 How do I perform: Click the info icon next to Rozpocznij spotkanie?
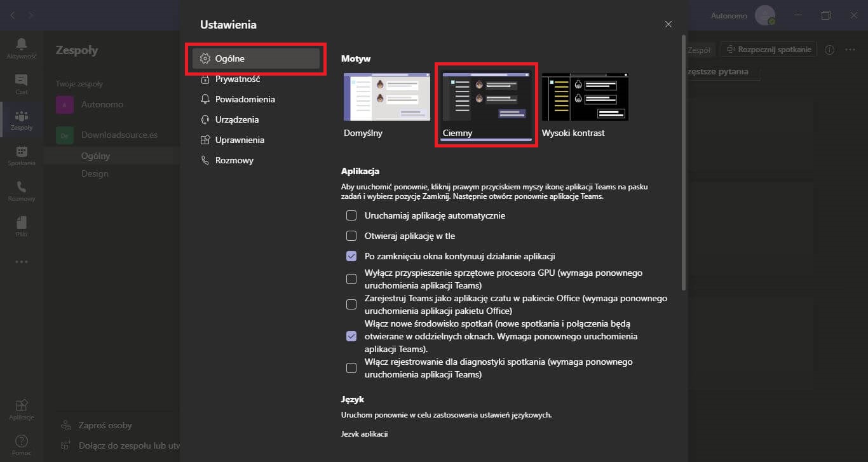coord(829,50)
